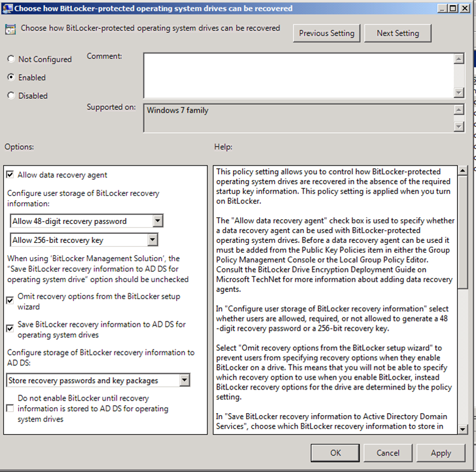Click the Help pane scroll down arrow
This screenshot has height=472, width=476.
462,429
